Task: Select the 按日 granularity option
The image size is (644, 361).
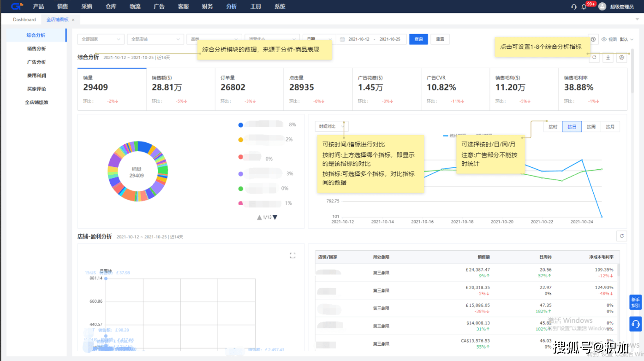Action: tap(572, 127)
